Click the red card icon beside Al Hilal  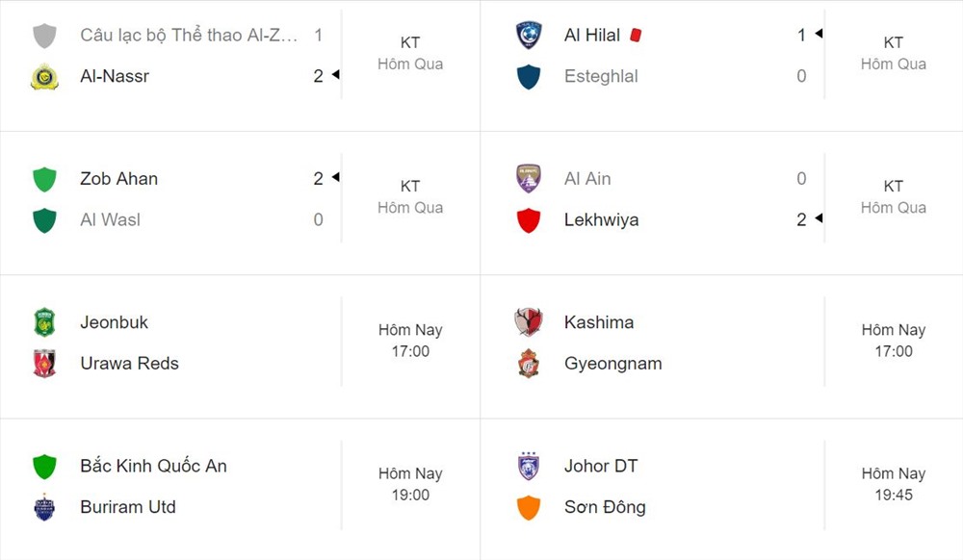[x=636, y=35]
